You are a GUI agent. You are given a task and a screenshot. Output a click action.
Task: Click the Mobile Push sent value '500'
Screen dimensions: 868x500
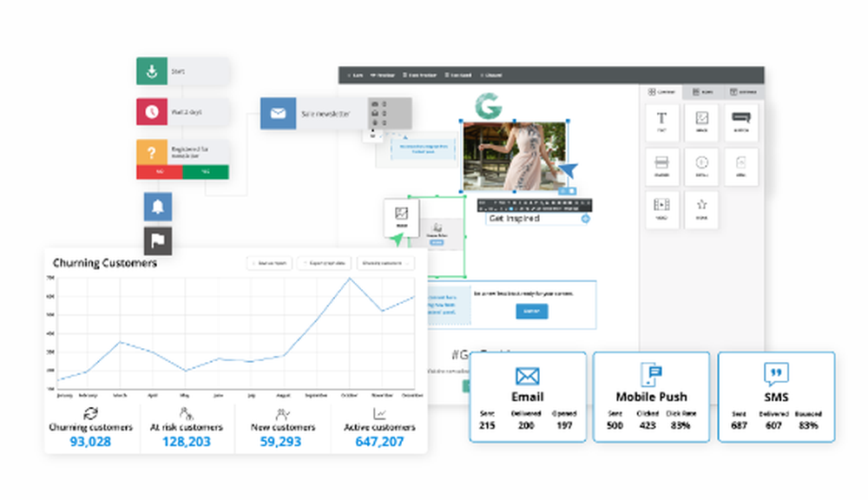pyautogui.click(x=615, y=425)
